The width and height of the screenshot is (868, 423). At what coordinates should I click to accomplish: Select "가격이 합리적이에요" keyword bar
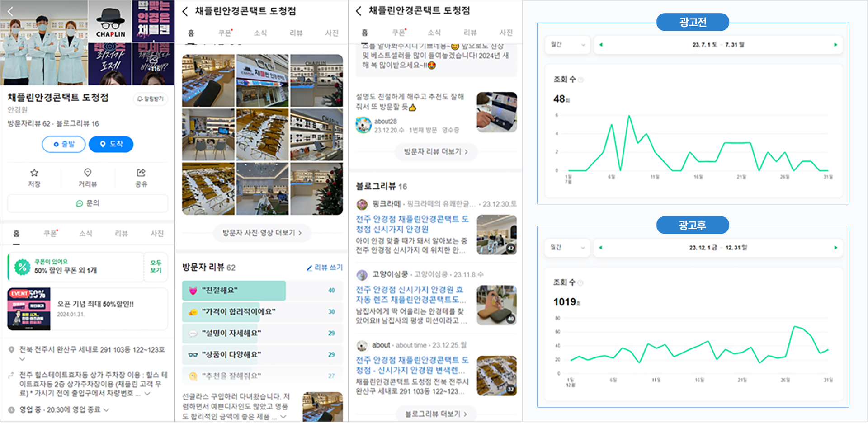[262, 312]
